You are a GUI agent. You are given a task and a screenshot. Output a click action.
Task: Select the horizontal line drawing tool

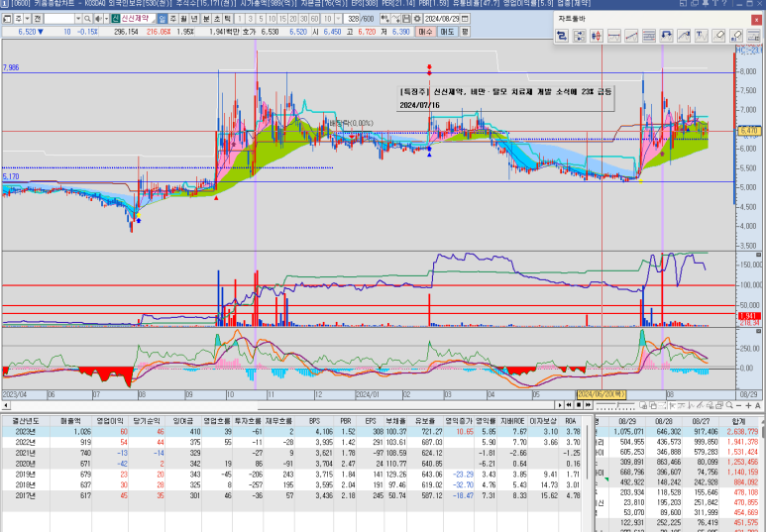[x=614, y=36]
